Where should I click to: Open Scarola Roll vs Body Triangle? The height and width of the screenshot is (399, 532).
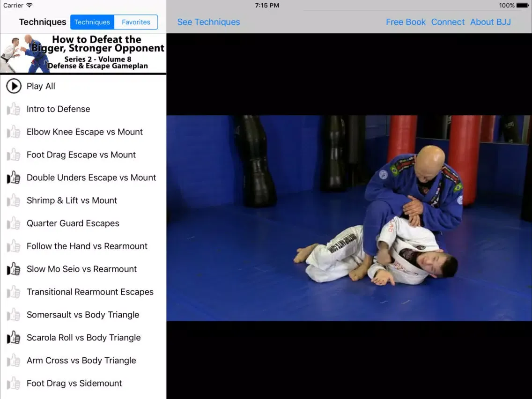(83, 338)
